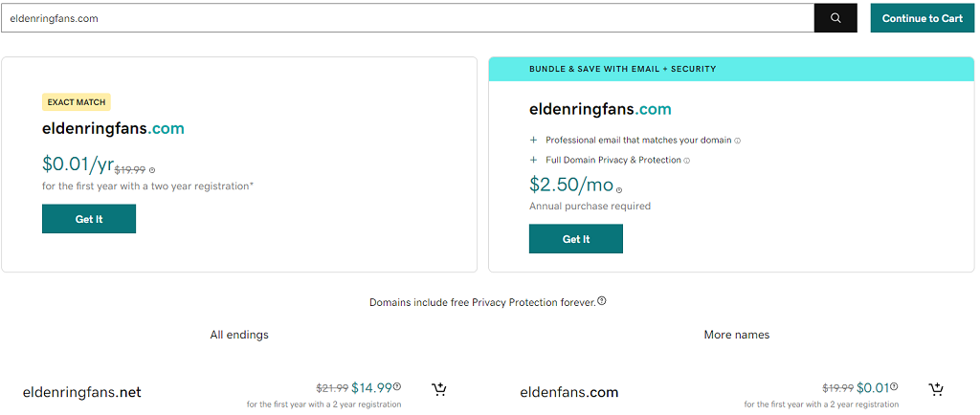Switch to the More names tab
980x415 pixels.
point(736,335)
